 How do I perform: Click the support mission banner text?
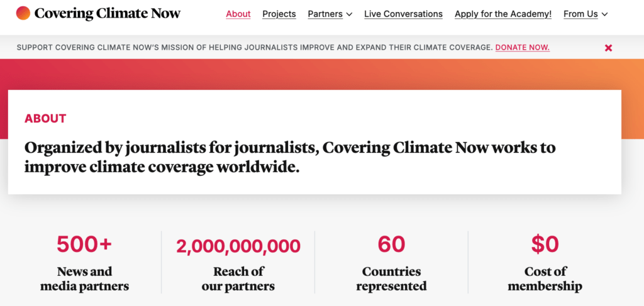click(255, 48)
